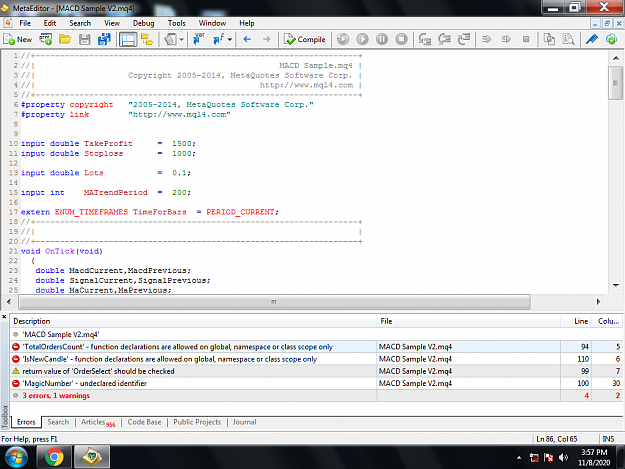
Task: Click the File column header
Action: (x=468, y=321)
